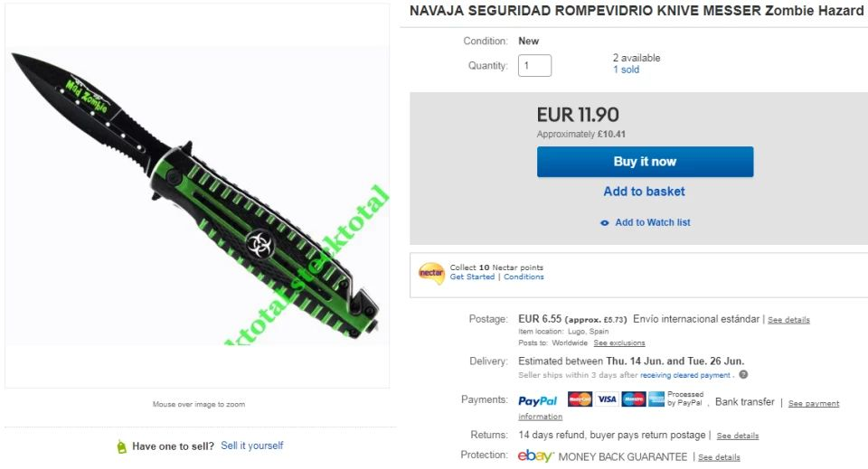
Task: Click the delivery help question mark icon
Action: 743,374
